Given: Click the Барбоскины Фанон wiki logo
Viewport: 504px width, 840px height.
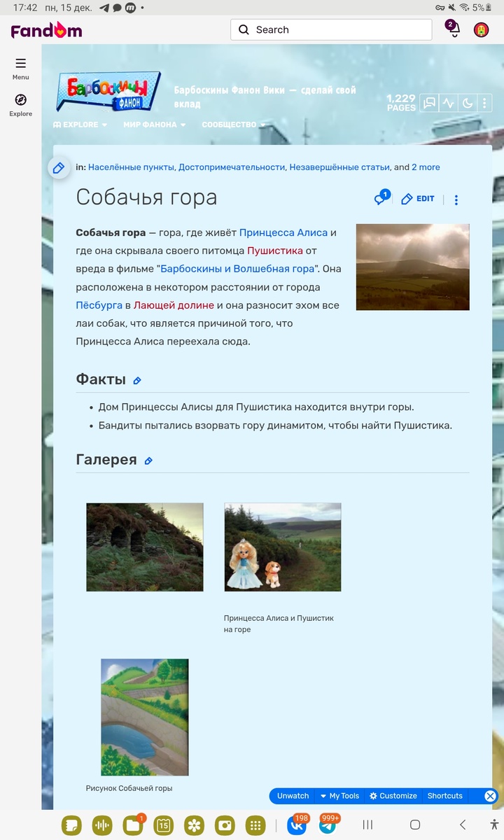Looking at the screenshot, I should pyautogui.click(x=108, y=92).
